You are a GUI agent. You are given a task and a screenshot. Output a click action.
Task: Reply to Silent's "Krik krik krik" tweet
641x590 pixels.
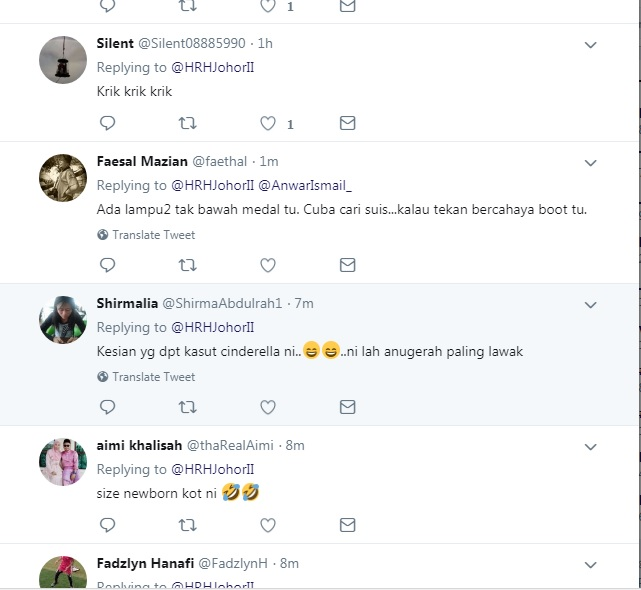[x=108, y=123]
